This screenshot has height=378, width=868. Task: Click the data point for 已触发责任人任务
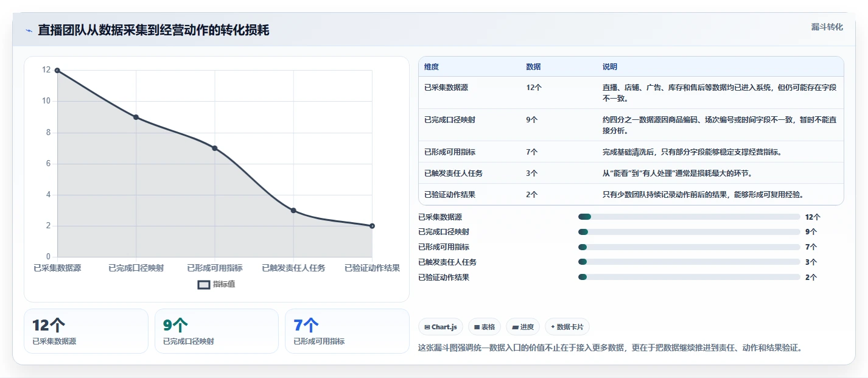click(x=293, y=211)
